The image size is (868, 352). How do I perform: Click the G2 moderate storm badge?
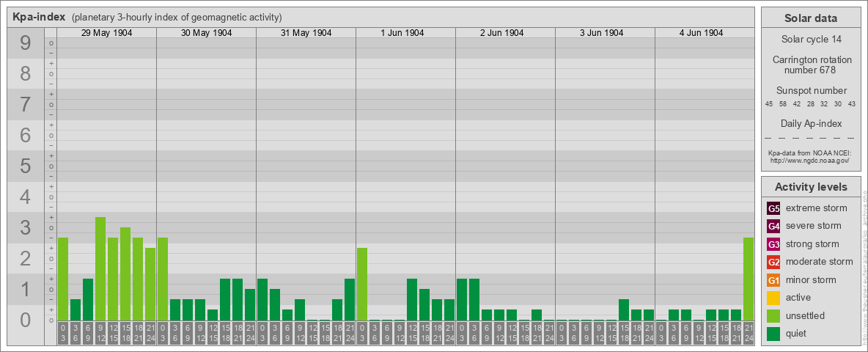774,262
